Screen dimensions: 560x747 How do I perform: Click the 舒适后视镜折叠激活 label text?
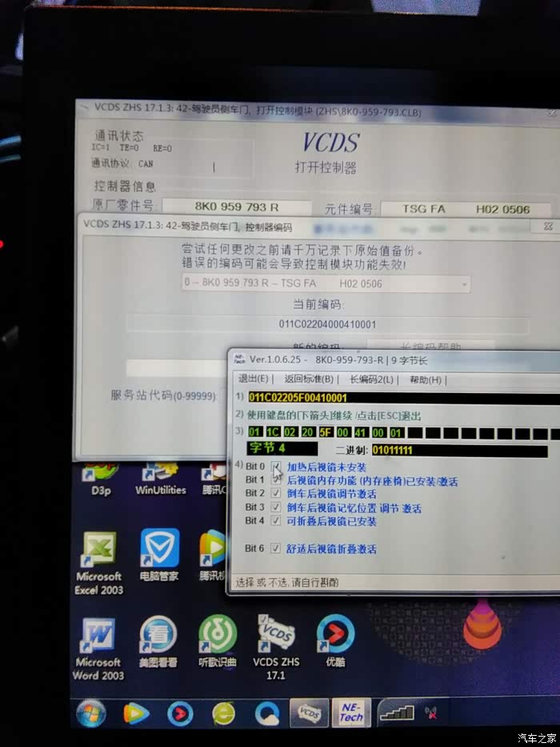point(331,548)
